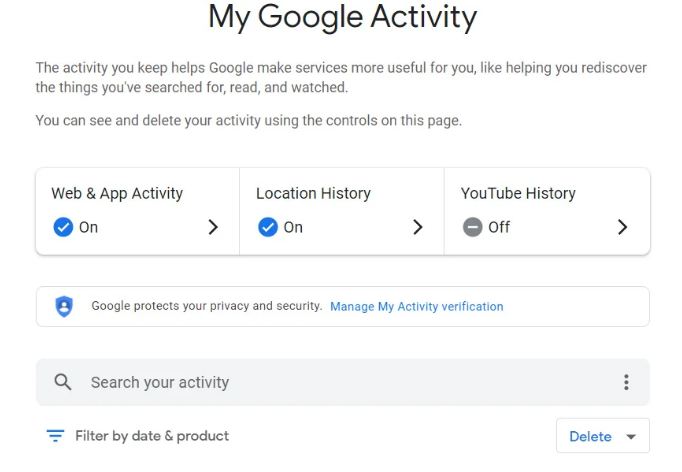Click the magnifier icon in the search bar

(x=63, y=382)
